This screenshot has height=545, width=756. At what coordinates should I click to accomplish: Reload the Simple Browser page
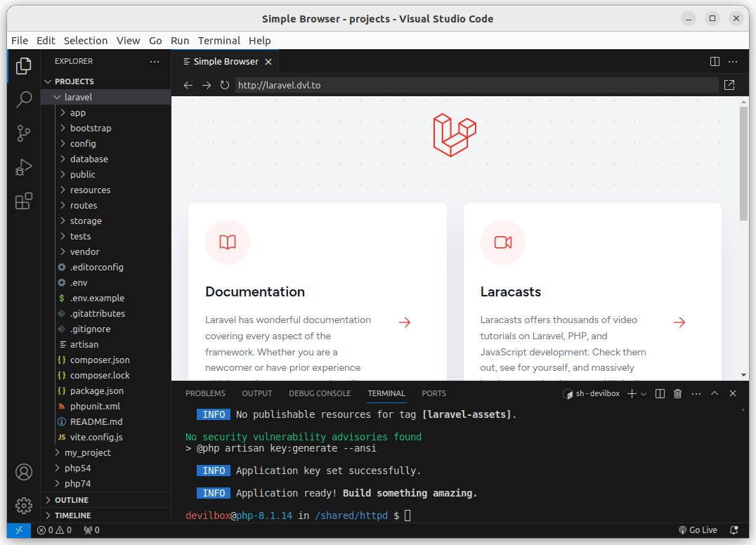point(225,85)
